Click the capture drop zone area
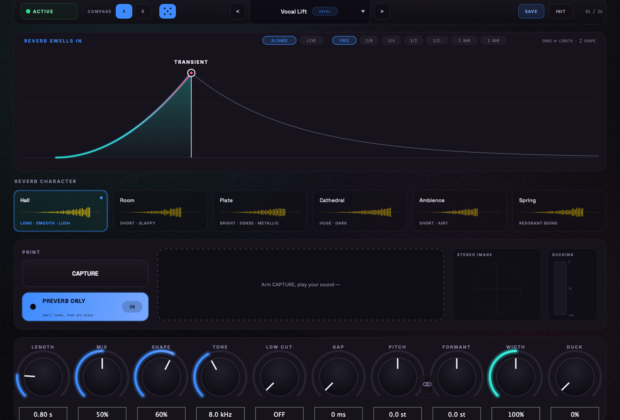This screenshot has width=620, height=420. (x=301, y=284)
